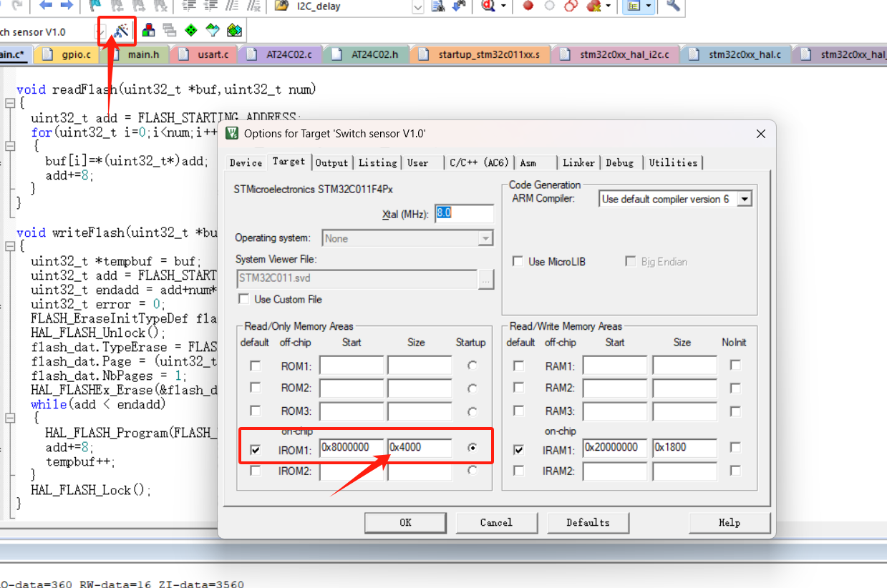Select the Startup radio for IROM2
The image size is (887, 588).
472,471
